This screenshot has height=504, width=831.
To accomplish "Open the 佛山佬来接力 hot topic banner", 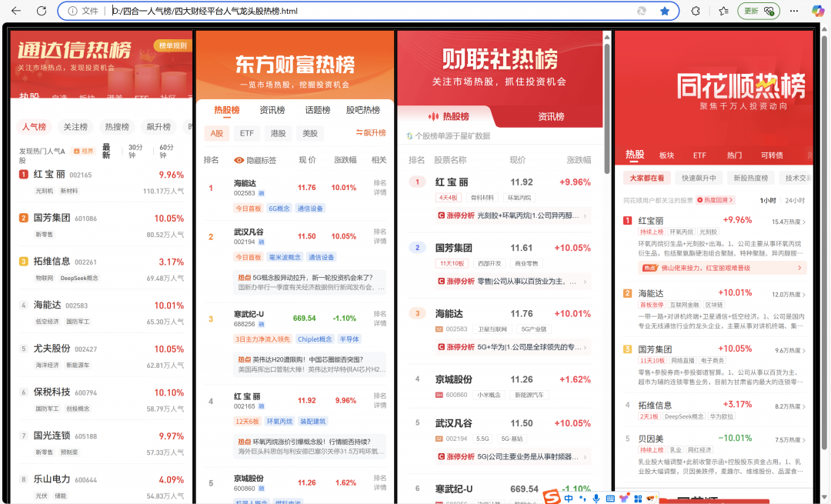I will (723, 269).
